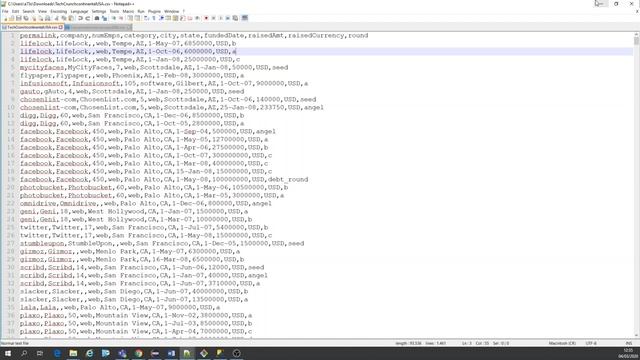
Task: Click the Print toolbar icon
Action: 48,18
